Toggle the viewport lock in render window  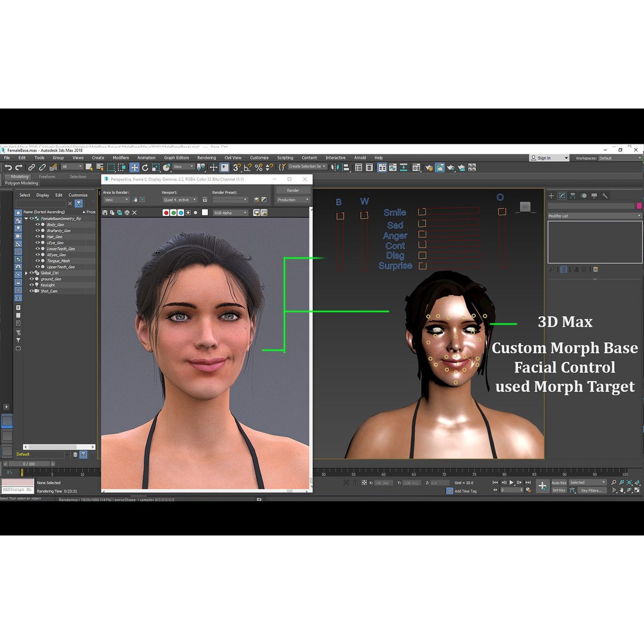click(x=205, y=200)
